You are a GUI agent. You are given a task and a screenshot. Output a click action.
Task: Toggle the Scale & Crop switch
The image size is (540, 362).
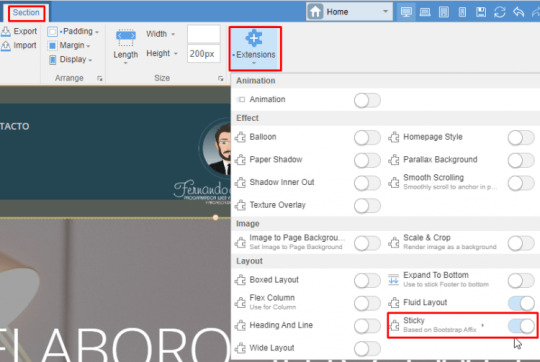[x=521, y=243]
